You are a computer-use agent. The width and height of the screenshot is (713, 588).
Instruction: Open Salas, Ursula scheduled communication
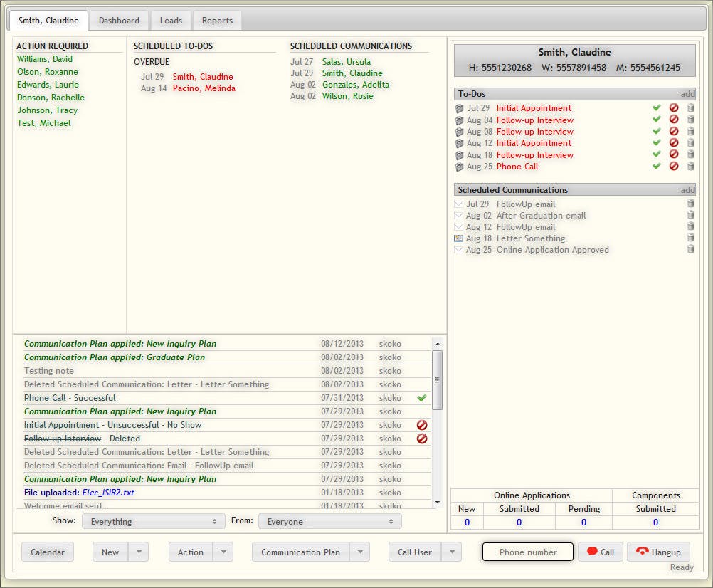(x=347, y=61)
